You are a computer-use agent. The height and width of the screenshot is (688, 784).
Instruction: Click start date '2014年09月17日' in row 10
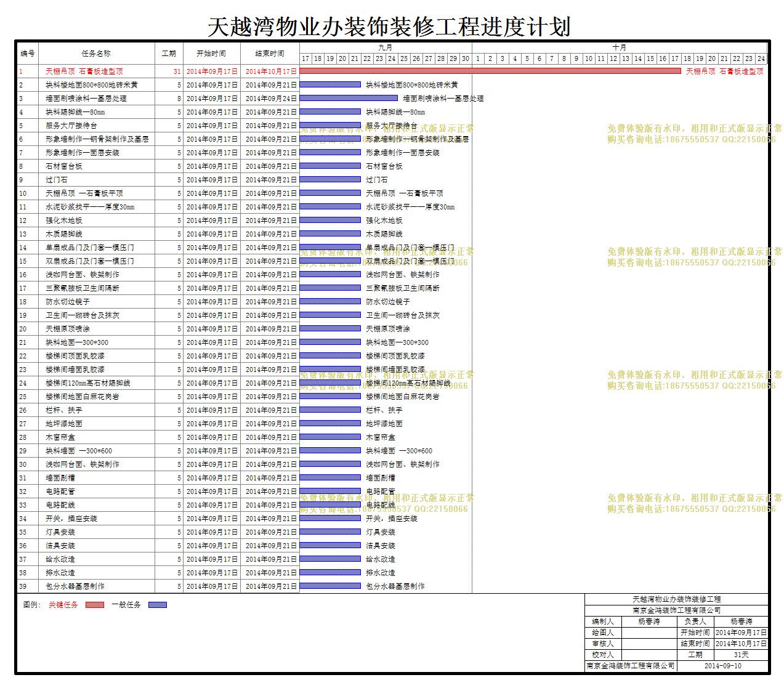212,193
